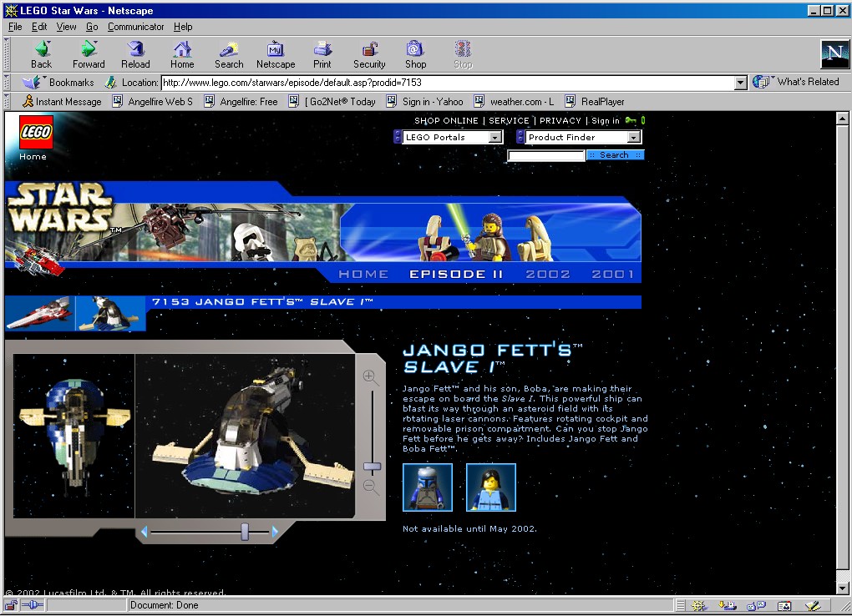Open weather.com bookmark
852x616 pixels.
514,102
